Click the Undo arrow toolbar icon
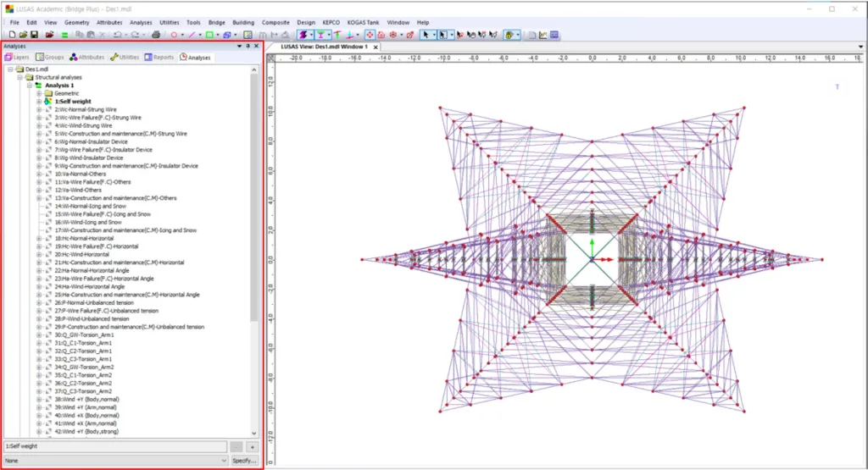868x470 pixels. [116, 35]
